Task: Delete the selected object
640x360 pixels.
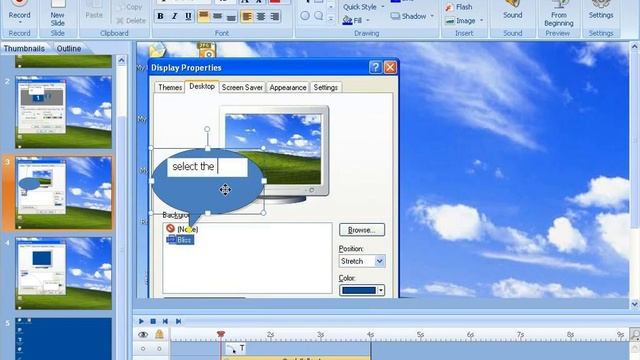Action: pyautogui.click(x=131, y=20)
